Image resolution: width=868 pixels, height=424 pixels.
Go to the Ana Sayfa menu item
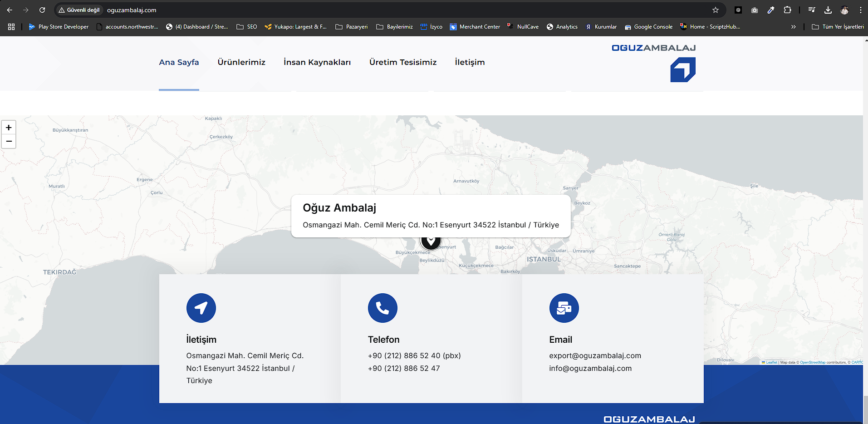(179, 62)
